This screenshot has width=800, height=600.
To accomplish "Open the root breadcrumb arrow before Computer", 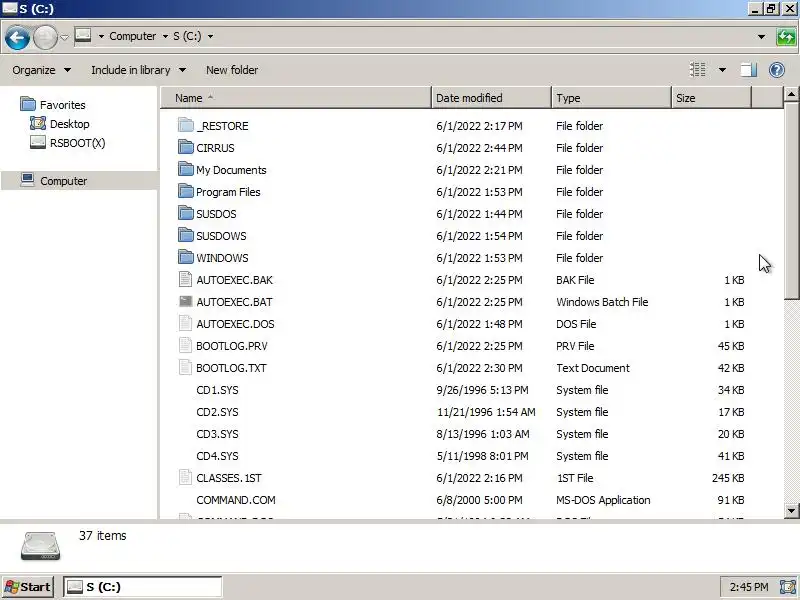I will [101, 36].
